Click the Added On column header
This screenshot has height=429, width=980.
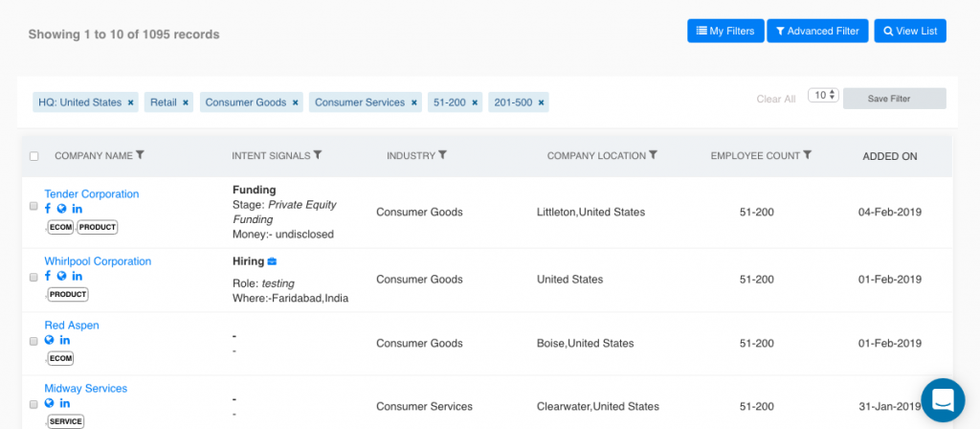[890, 156]
